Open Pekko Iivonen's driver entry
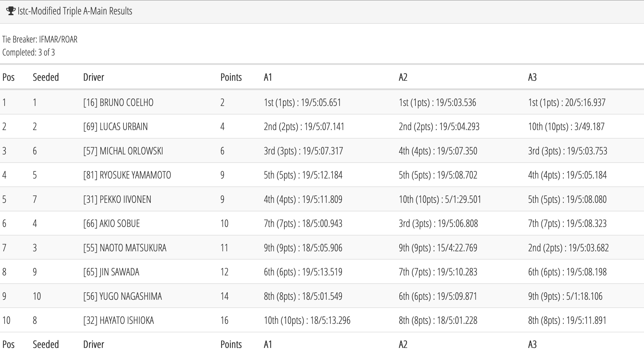644x357 pixels. pos(117,199)
